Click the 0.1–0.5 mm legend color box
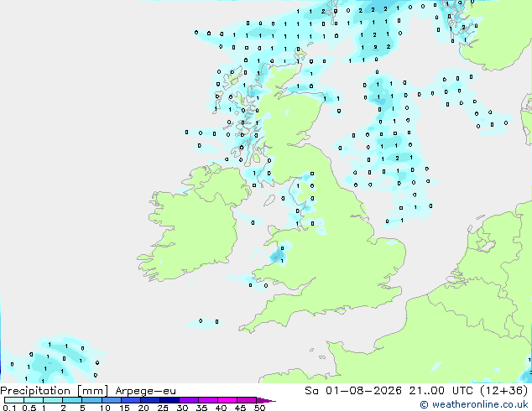The height and width of the screenshot is (411, 532). (x=14, y=400)
